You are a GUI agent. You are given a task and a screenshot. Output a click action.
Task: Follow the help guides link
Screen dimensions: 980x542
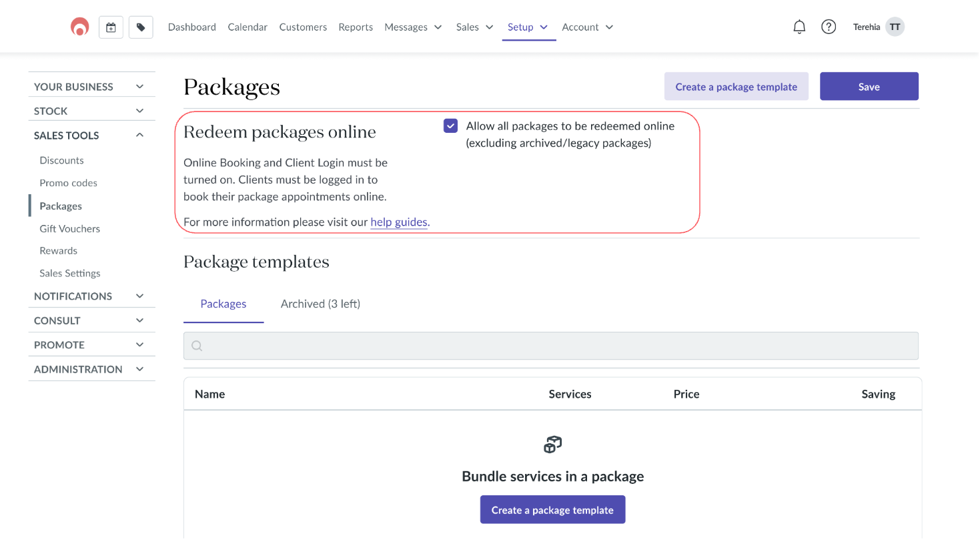398,222
